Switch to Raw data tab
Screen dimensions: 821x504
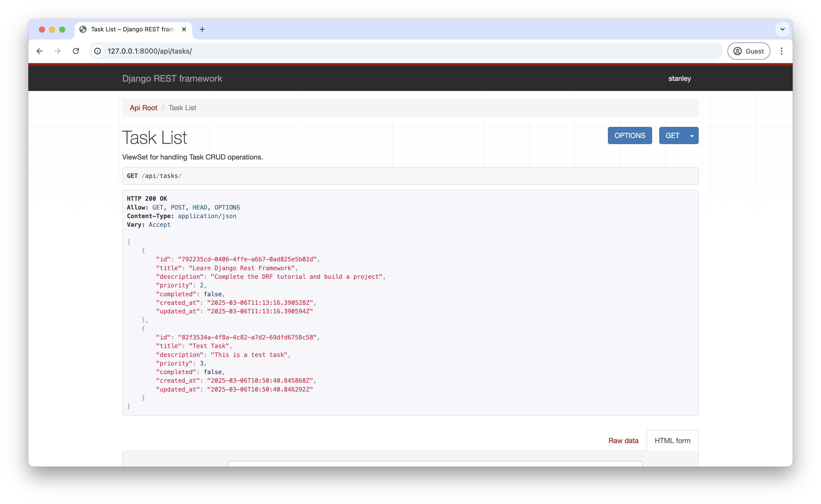pos(623,441)
